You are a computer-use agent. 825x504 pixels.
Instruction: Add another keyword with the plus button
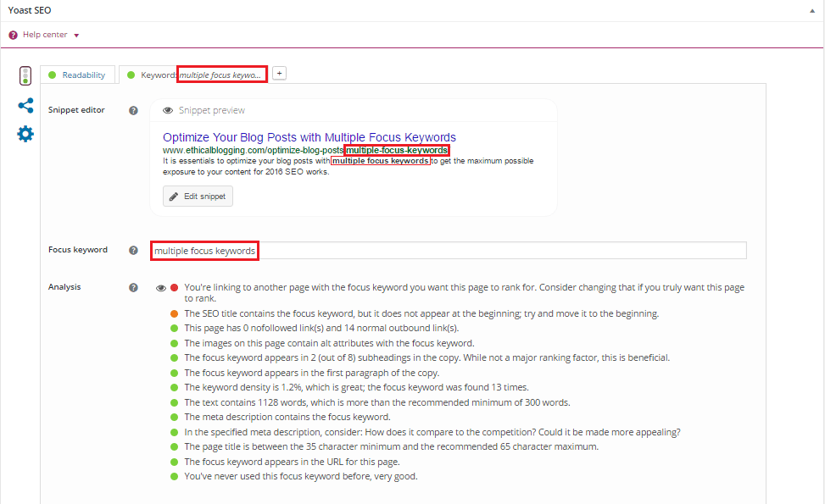[279, 74]
